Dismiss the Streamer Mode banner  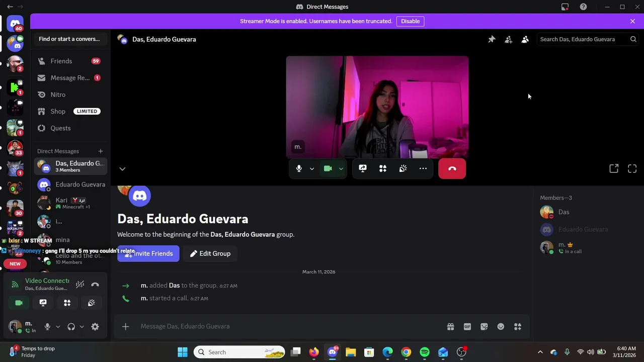632,21
